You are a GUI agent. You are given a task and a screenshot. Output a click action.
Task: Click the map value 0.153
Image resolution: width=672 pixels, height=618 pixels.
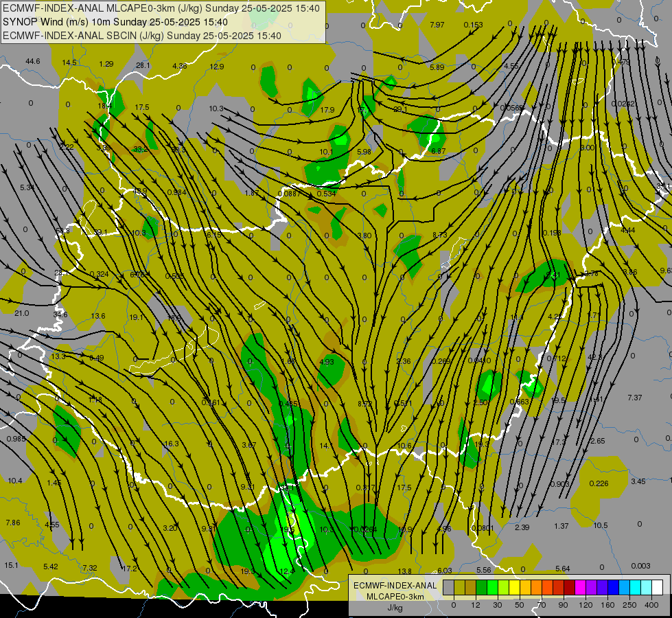click(473, 25)
